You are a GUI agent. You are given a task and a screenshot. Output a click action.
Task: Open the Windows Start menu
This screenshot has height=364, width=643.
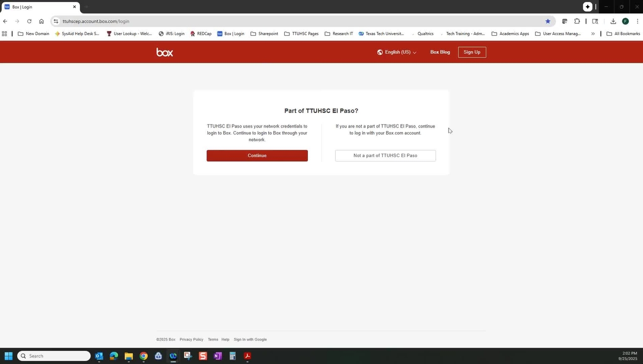coord(8,356)
